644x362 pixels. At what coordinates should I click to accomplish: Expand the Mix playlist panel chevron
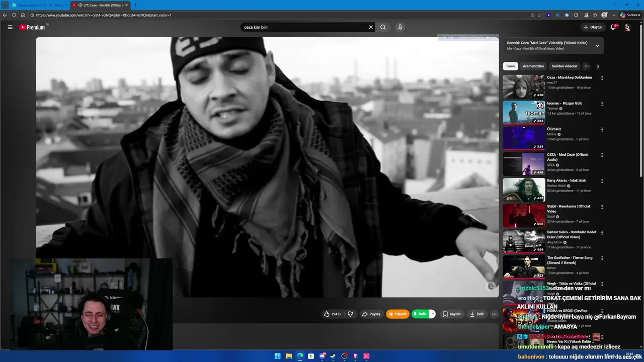pos(597,46)
